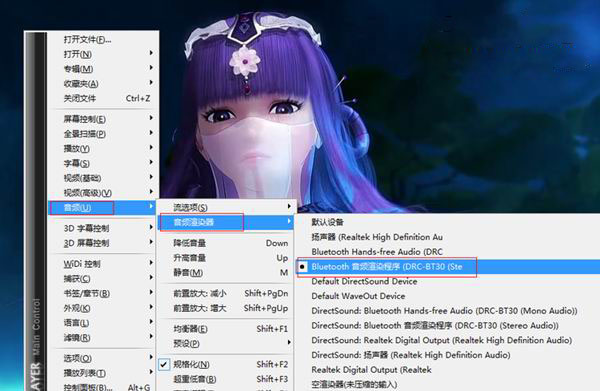Select 空渲染器(未压缩的输入) null renderer
600x391 pixels.
point(448,384)
